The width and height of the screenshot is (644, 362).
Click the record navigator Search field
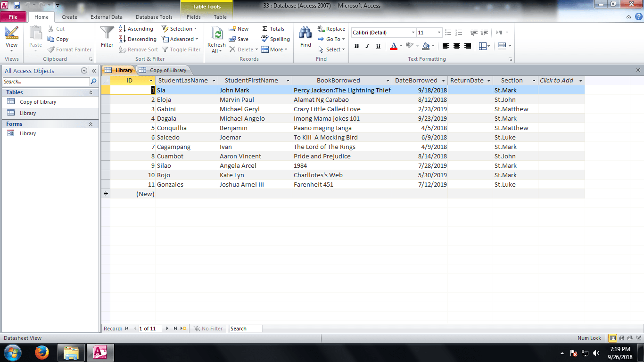pos(245,329)
